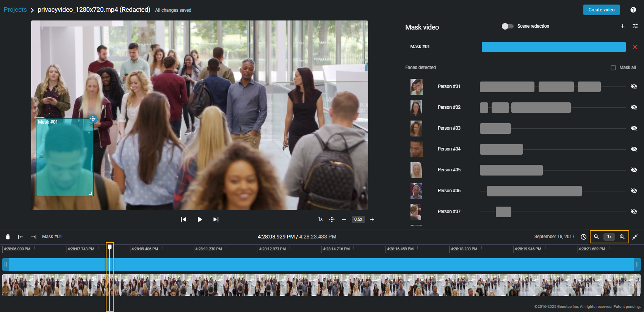Click the Person #03 face thumbnail
This screenshot has height=312, width=644.
coord(416,129)
